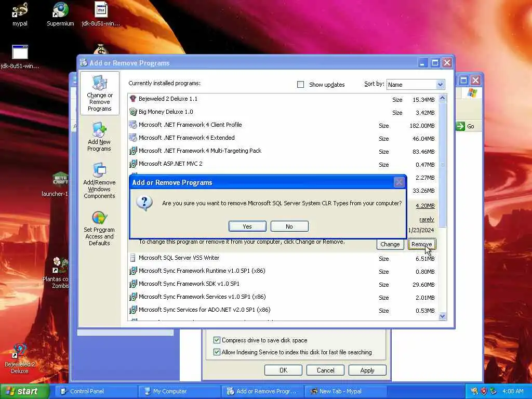Open the Windows start menu

tap(24, 391)
